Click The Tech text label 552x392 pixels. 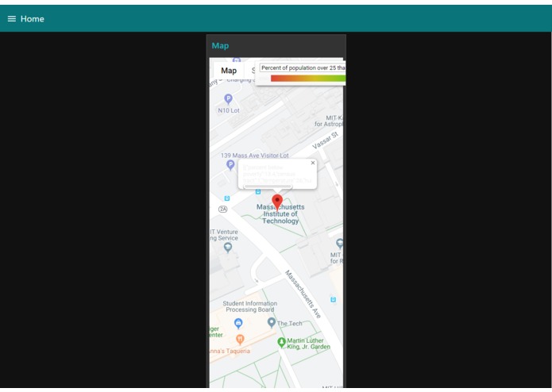point(289,324)
